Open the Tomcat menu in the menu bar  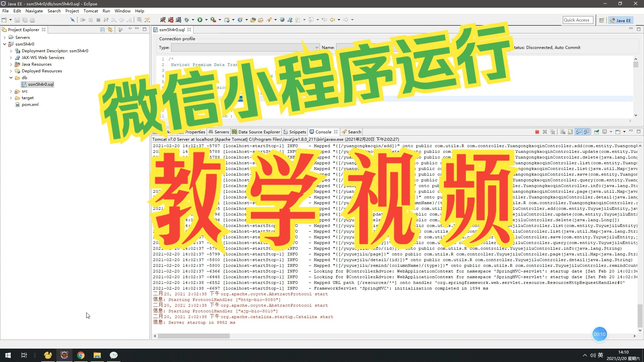(x=91, y=11)
